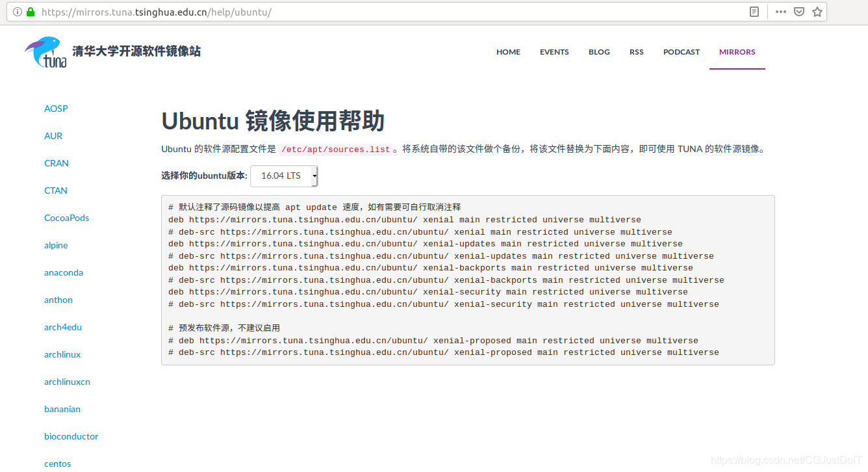Click the site title 清华大学开源软件镜像站
Screen dimensions: 868x472
(x=136, y=51)
